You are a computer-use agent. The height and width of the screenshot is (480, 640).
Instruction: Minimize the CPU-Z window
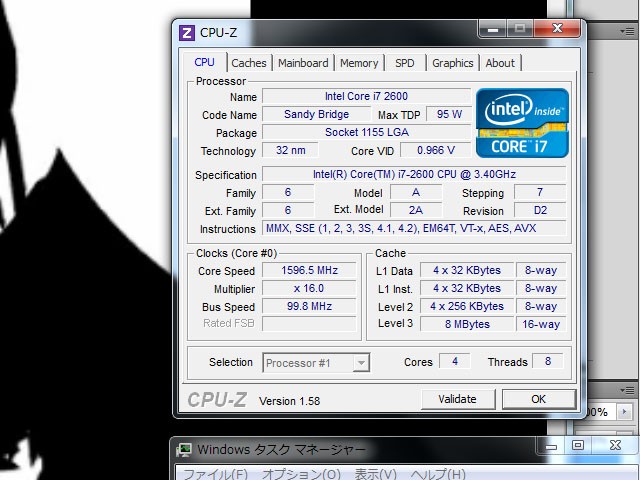[x=493, y=29]
